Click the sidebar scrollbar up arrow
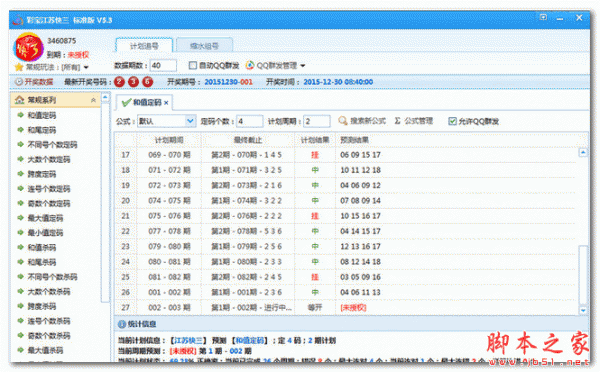Screen dimensions: 600x372 pyautogui.click(x=105, y=97)
